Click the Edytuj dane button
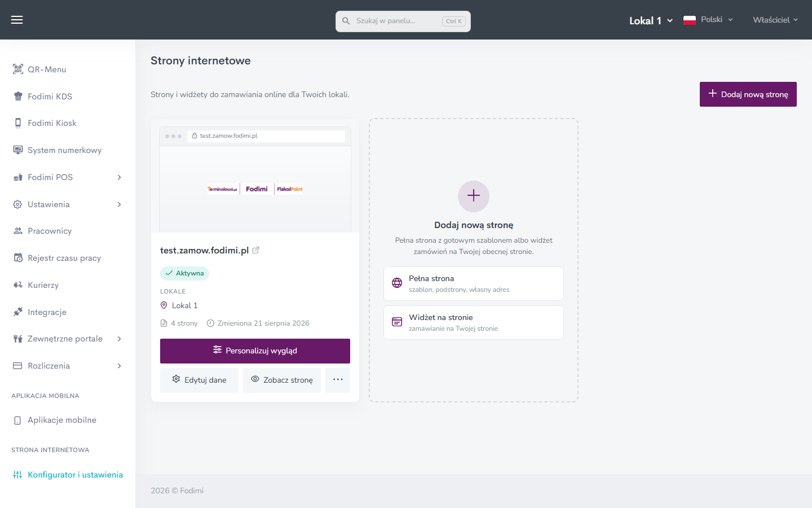812x508 pixels. tap(199, 380)
